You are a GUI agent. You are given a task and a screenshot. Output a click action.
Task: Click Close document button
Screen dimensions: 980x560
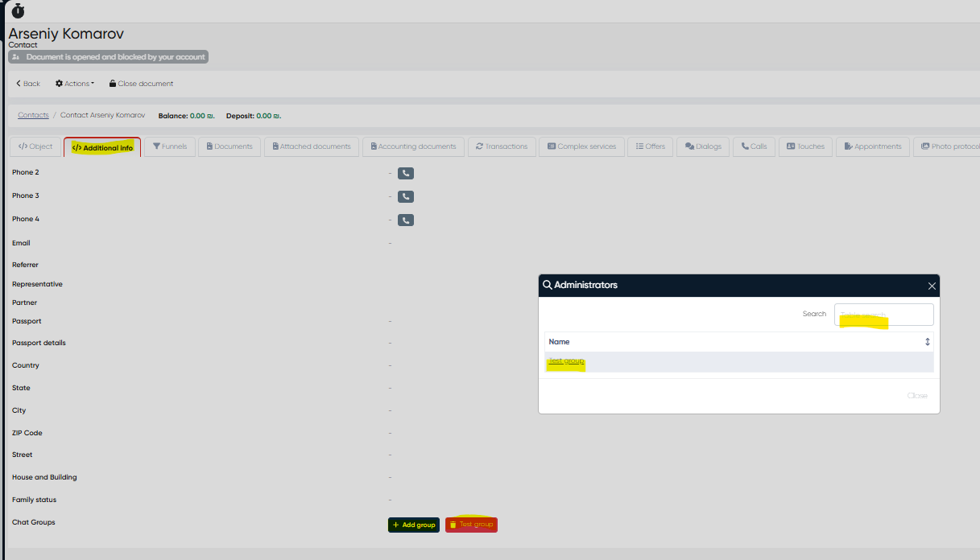click(x=142, y=84)
